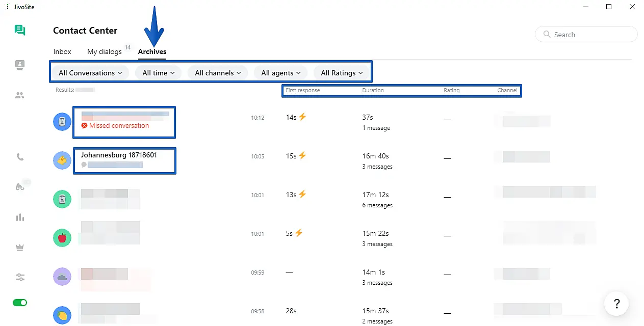644x326 pixels.
Task: Open the statistics bar chart icon
Action: [x=20, y=218]
